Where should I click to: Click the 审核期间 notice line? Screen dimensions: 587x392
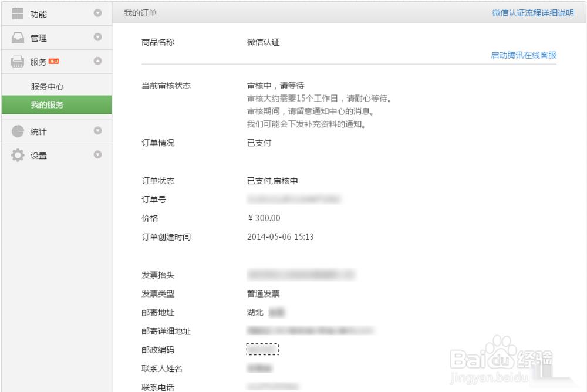tap(311, 111)
